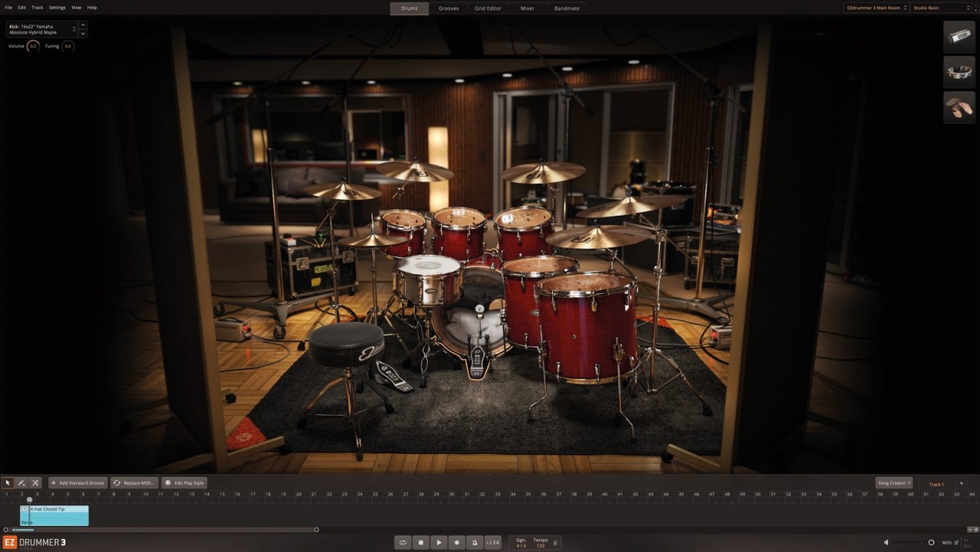980x552 pixels.
Task: Start recording with the record button
Action: coord(457,542)
